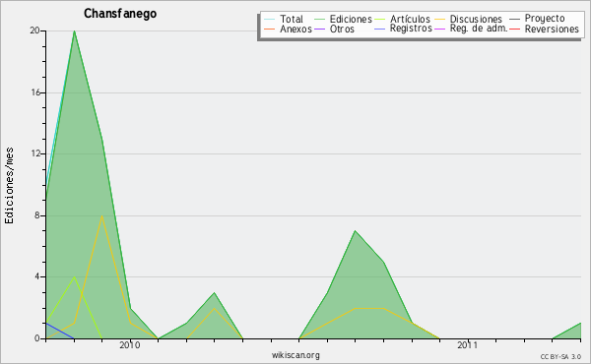The image size is (591, 364).
Task: Click the Reg. de adm. legend entry
Action: pos(479,29)
